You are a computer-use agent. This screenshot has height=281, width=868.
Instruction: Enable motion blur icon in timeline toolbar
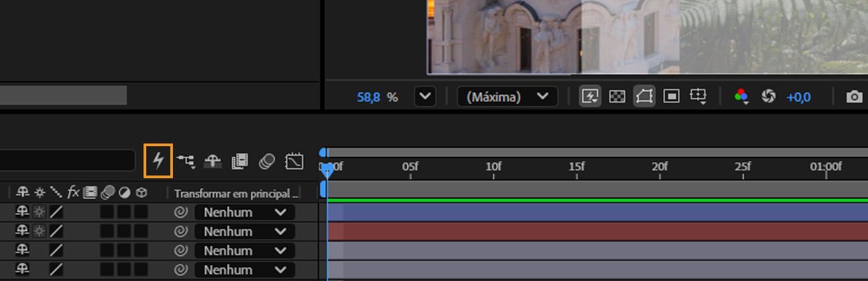(267, 161)
